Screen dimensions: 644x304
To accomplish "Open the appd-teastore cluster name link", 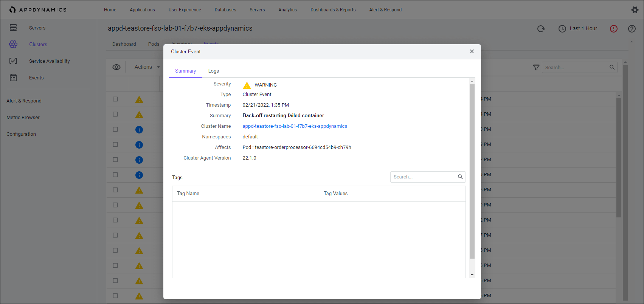I will pos(295,126).
